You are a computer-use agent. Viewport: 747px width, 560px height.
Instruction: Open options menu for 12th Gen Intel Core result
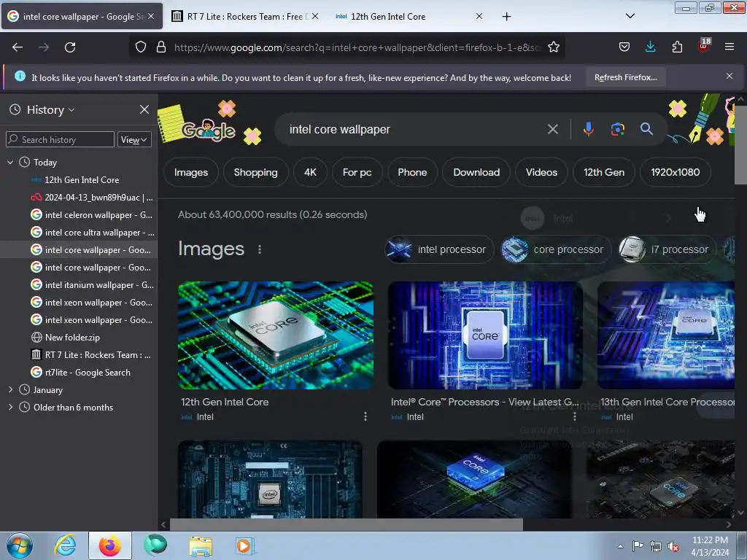[365, 416]
